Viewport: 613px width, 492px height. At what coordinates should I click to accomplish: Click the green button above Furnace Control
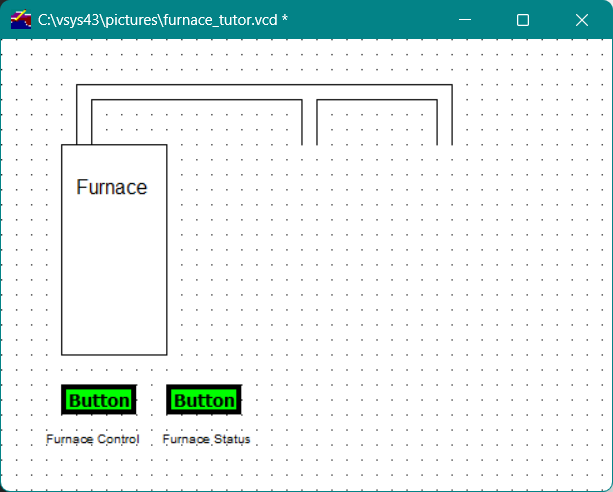[99, 400]
